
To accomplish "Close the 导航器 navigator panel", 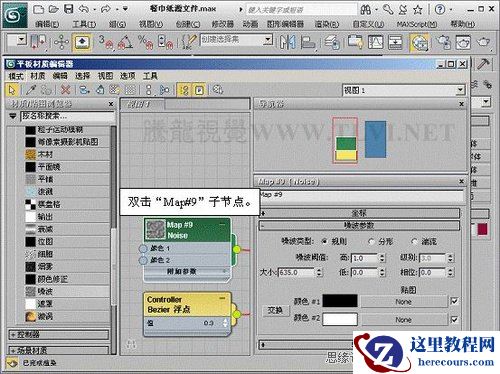I will tap(461, 104).
